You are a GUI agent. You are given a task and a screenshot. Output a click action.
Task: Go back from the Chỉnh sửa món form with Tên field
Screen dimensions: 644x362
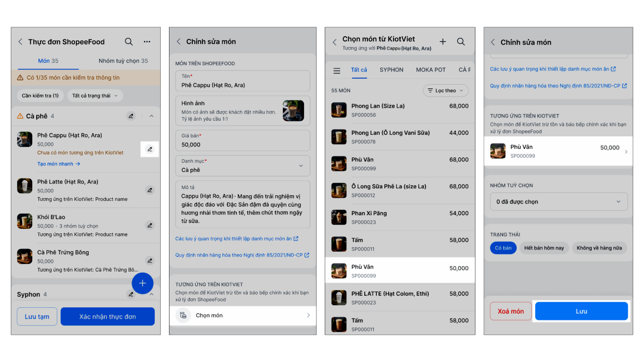tap(179, 41)
